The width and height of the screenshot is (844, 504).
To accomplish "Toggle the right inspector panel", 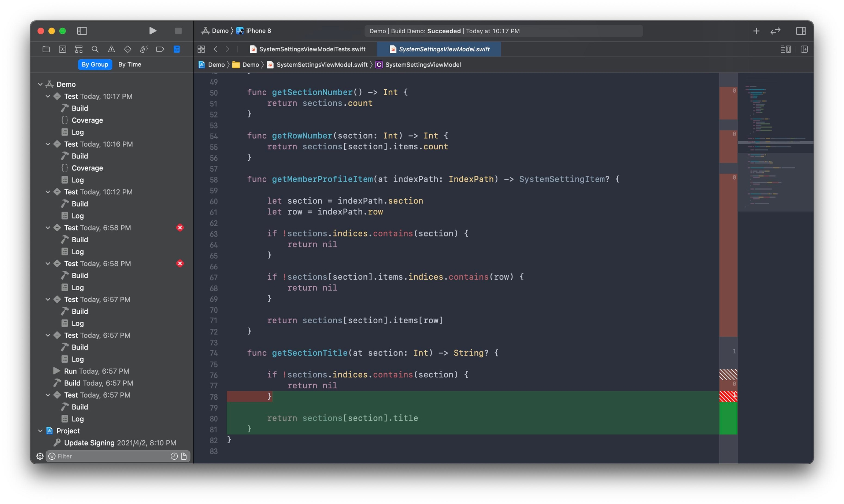I will [x=801, y=31].
